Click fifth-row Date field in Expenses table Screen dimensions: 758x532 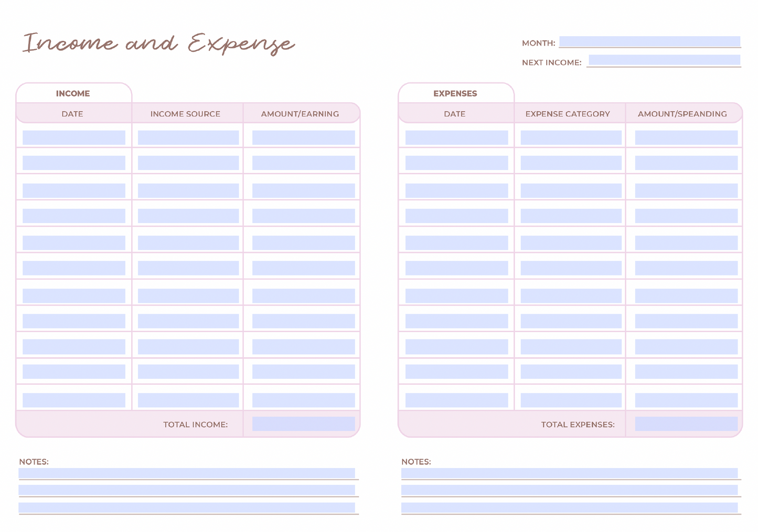coord(457,243)
